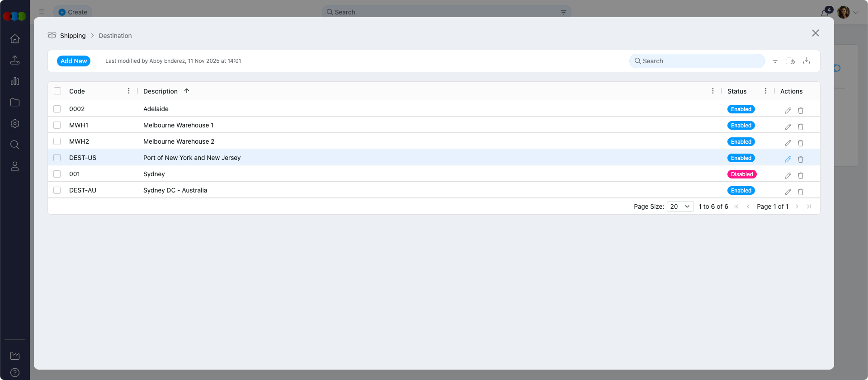Delete the Melbourne Warehouse 1 row

tap(800, 127)
